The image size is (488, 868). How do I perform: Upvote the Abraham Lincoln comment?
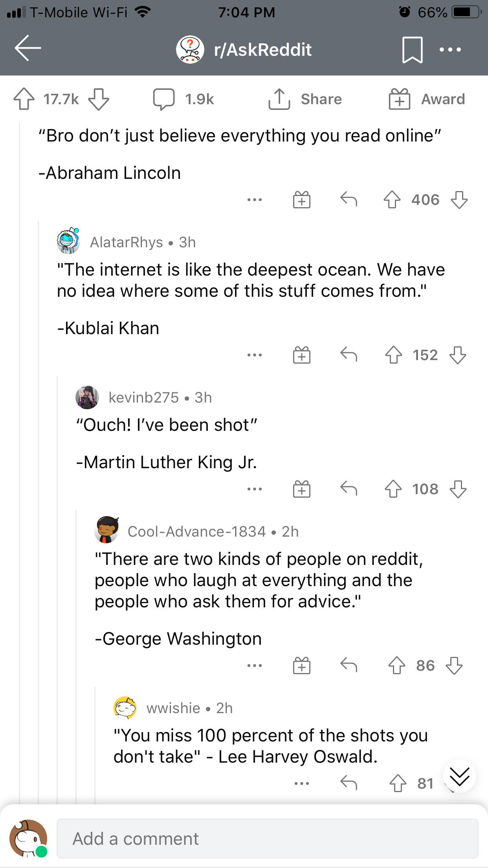click(392, 200)
